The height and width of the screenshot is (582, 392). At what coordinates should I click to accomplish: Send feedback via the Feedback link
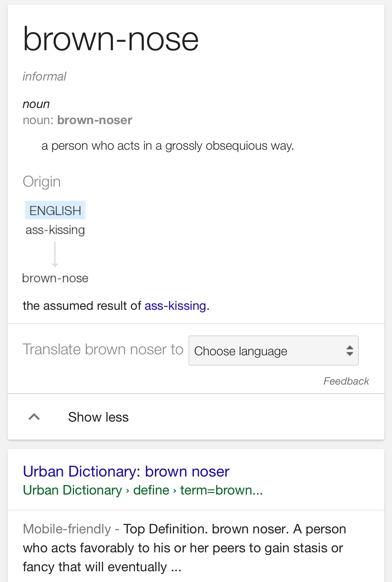[x=346, y=381]
